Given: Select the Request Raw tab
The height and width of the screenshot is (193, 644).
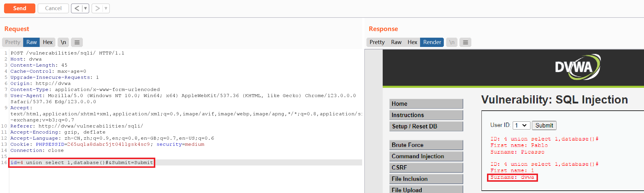Looking at the screenshot, I should (32, 42).
